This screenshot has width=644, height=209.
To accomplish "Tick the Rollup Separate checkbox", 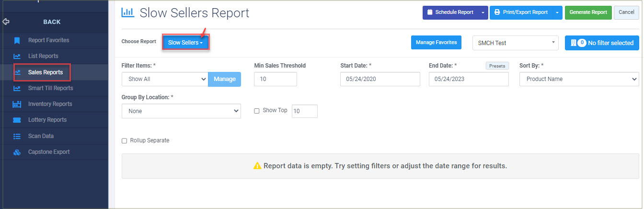I will 125,141.
